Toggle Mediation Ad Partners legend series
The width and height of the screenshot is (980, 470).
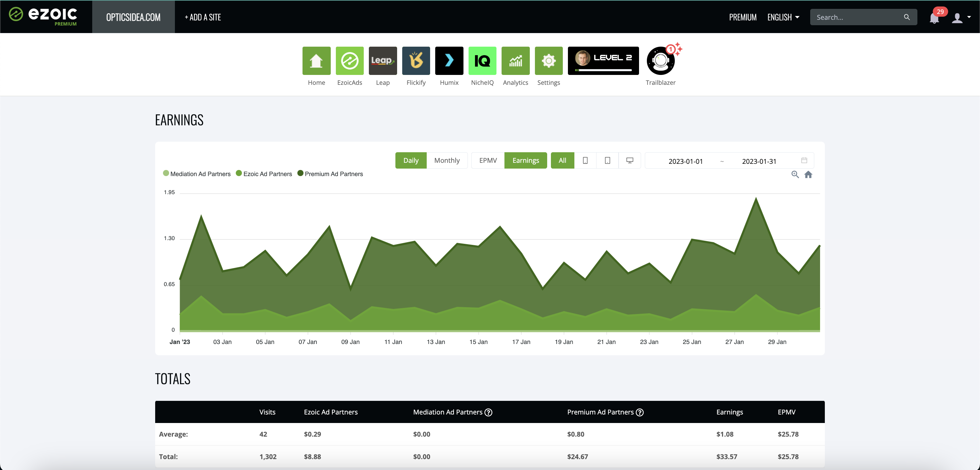click(x=197, y=174)
